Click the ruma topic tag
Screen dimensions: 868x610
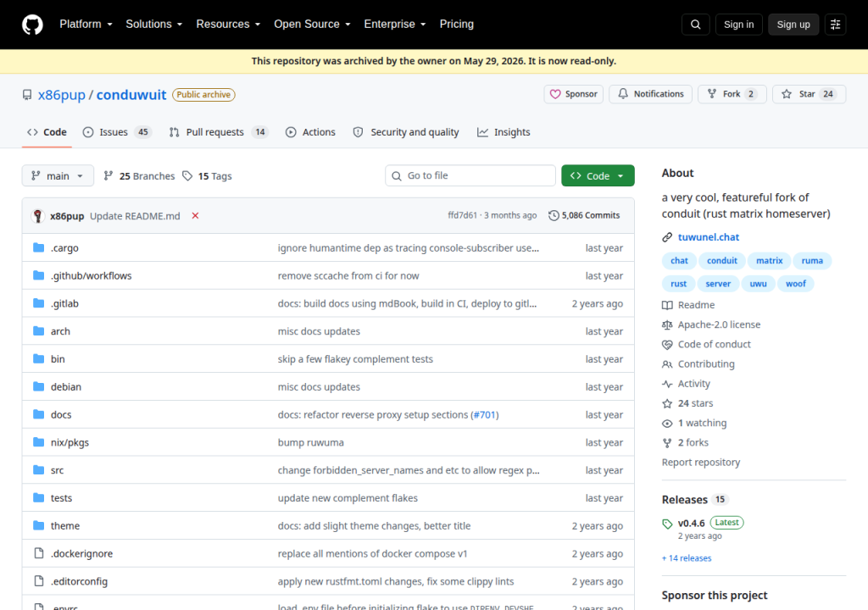tap(812, 261)
